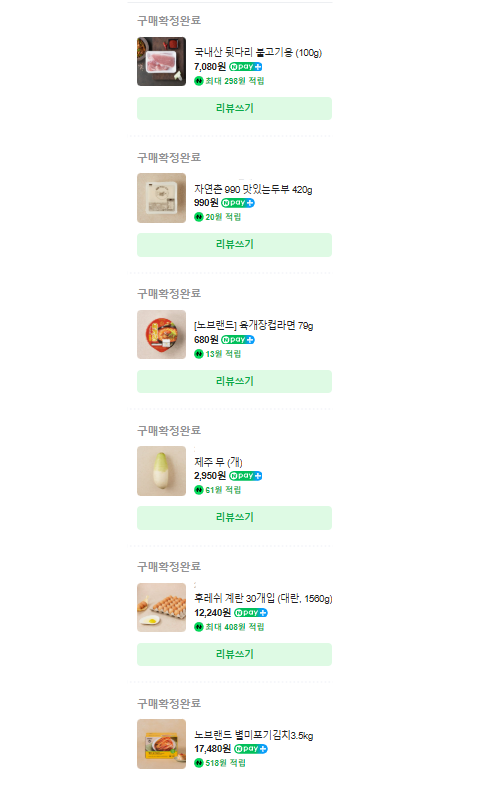Click the Npay+ badge beside 680원
This screenshot has height=800, width=495.
(238, 340)
